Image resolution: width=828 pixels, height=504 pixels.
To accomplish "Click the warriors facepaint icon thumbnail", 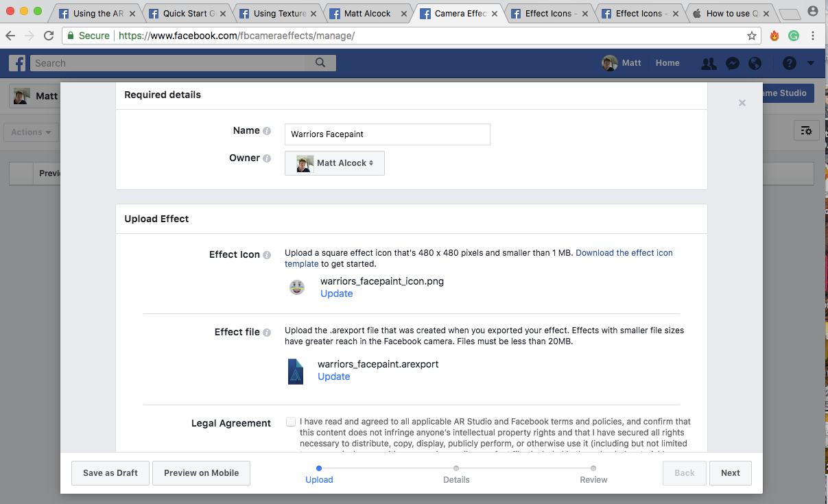I will 296,287.
